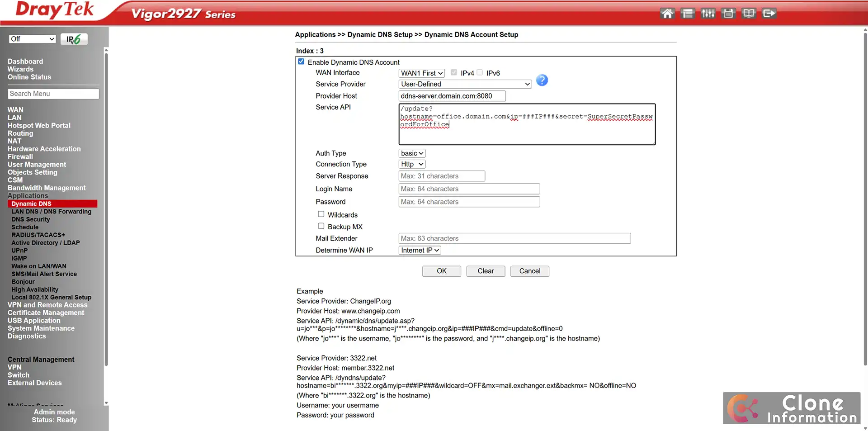Click the floppy disk save icon
Screen dimensions: 868x431
tap(728, 14)
